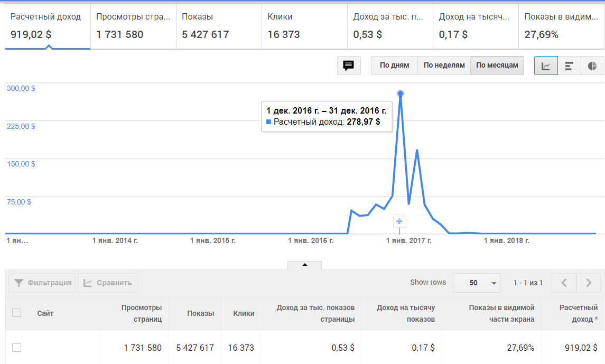Sort by Показы column header in table
Screen dimensions: 605x364
[201, 313]
